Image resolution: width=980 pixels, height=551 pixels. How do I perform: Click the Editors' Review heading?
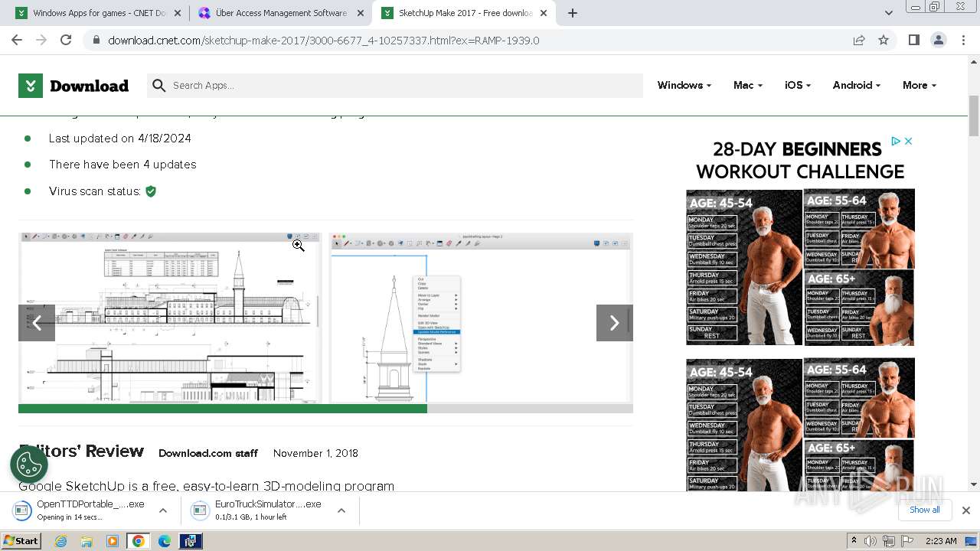pyautogui.click(x=81, y=452)
